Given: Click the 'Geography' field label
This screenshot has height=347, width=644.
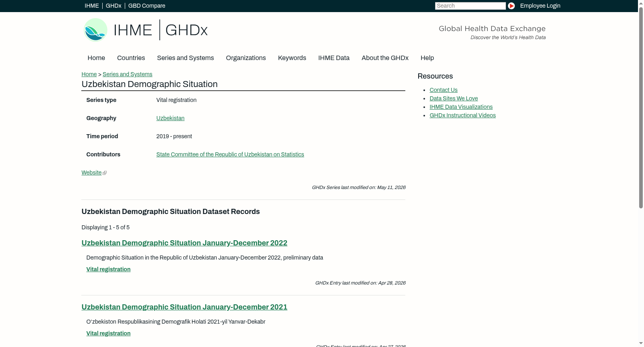Looking at the screenshot, I should (101, 118).
